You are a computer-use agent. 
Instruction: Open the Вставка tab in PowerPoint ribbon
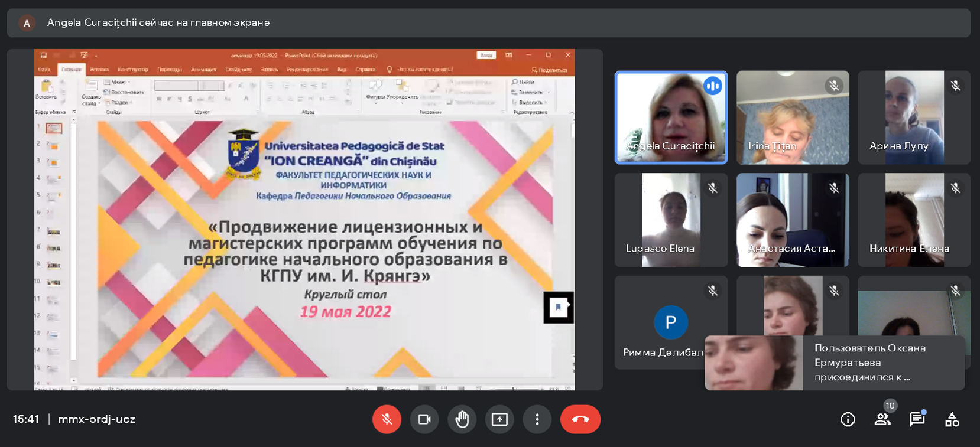coord(99,70)
